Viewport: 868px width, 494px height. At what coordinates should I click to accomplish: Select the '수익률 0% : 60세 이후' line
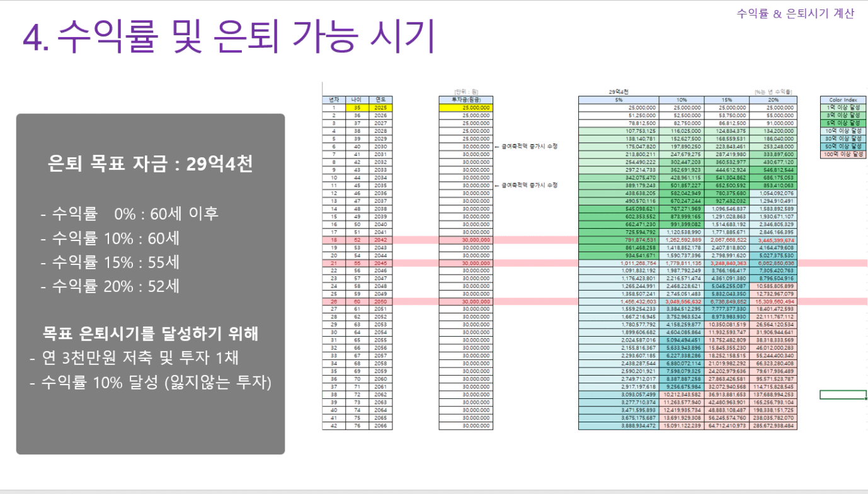[129, 213]
